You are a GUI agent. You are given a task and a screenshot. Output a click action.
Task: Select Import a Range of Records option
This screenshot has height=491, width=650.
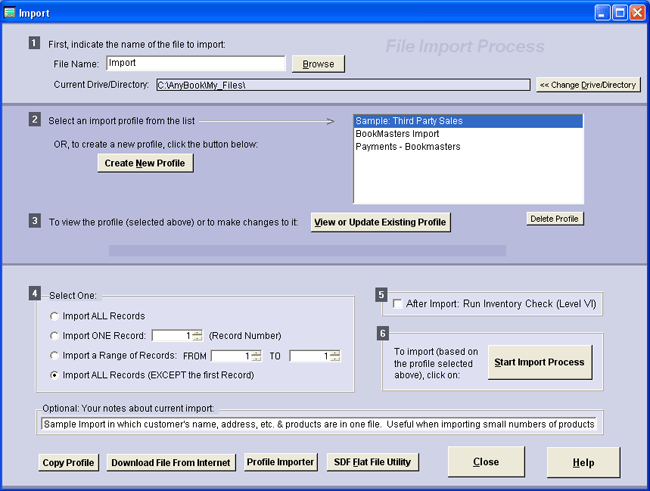click(55, 355)
